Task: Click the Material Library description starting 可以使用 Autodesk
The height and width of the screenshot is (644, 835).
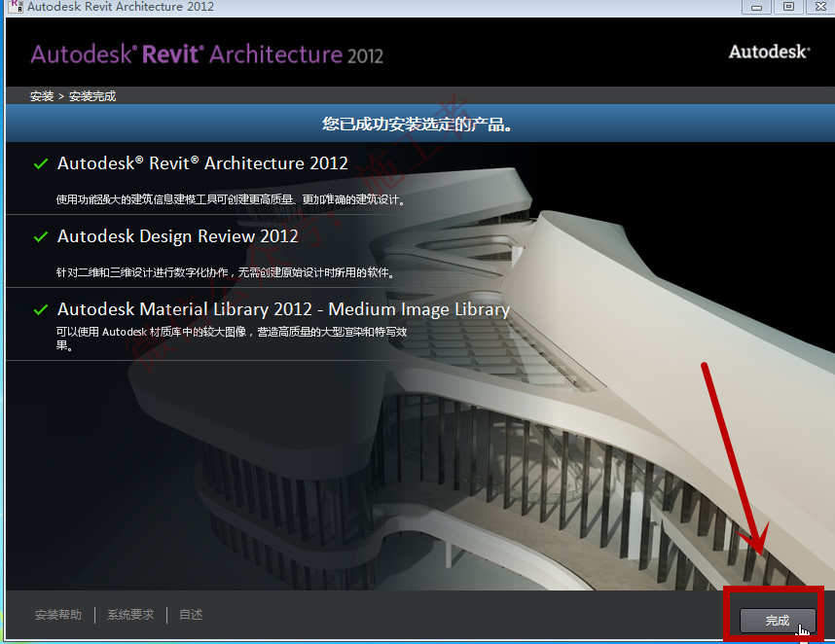Action: pyautogui.click(x=231, y=339)
